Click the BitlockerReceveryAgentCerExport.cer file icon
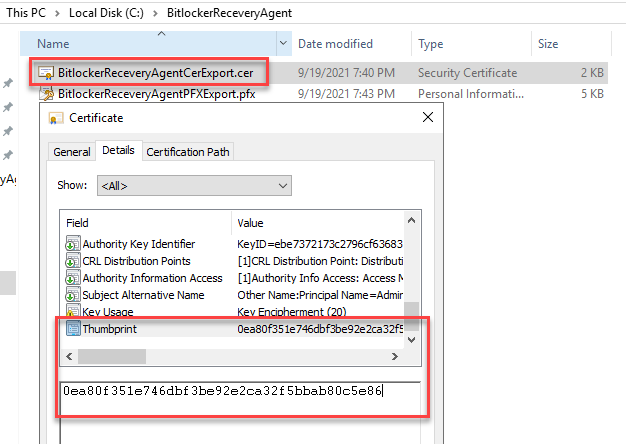The image size is (626, 444). [46, 73]
